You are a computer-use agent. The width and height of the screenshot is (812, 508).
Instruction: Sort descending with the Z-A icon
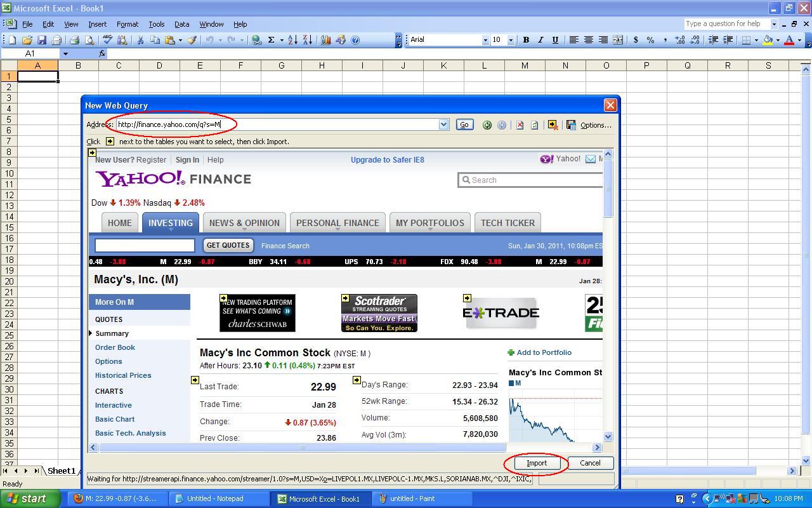pos(307,40)
